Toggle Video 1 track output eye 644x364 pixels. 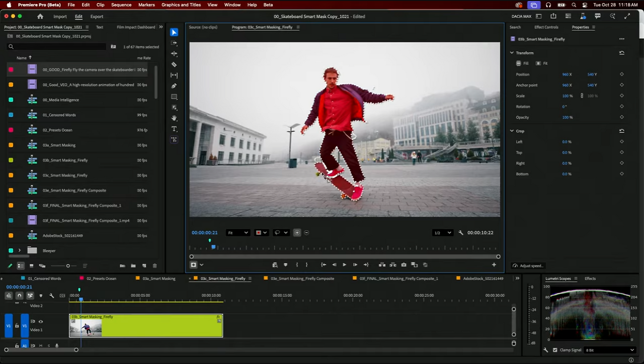[x=41, y=321]
